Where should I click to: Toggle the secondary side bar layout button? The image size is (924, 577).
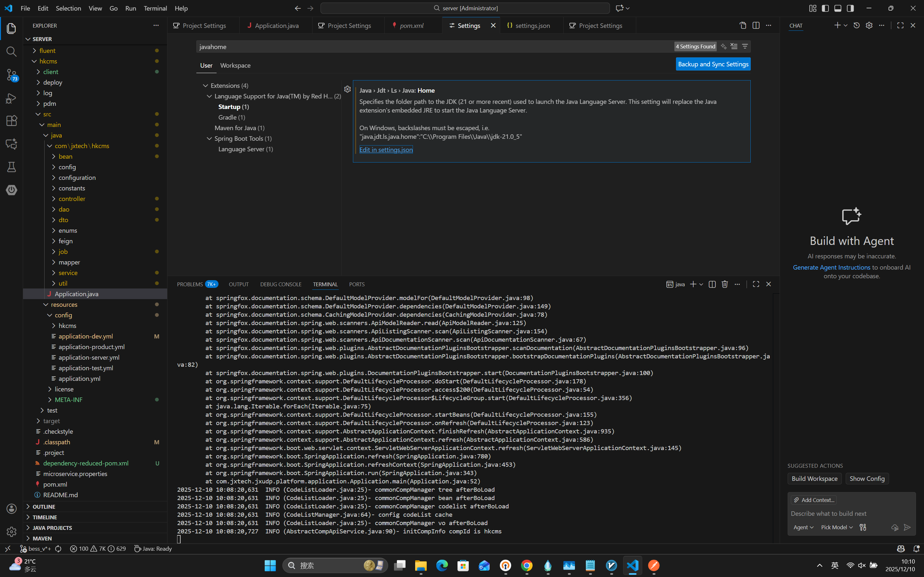click(x=850, y=8)
